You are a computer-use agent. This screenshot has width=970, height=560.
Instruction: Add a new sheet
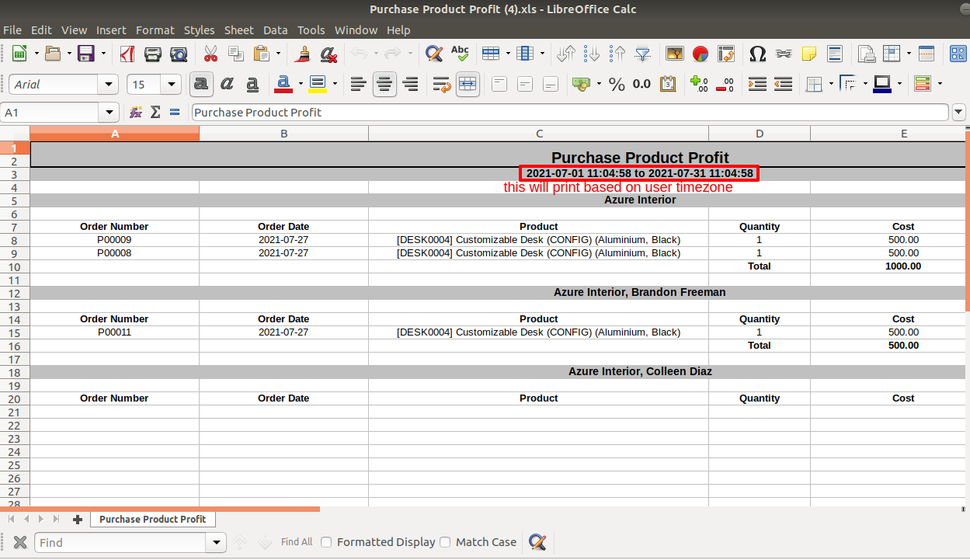pos(78,519)
